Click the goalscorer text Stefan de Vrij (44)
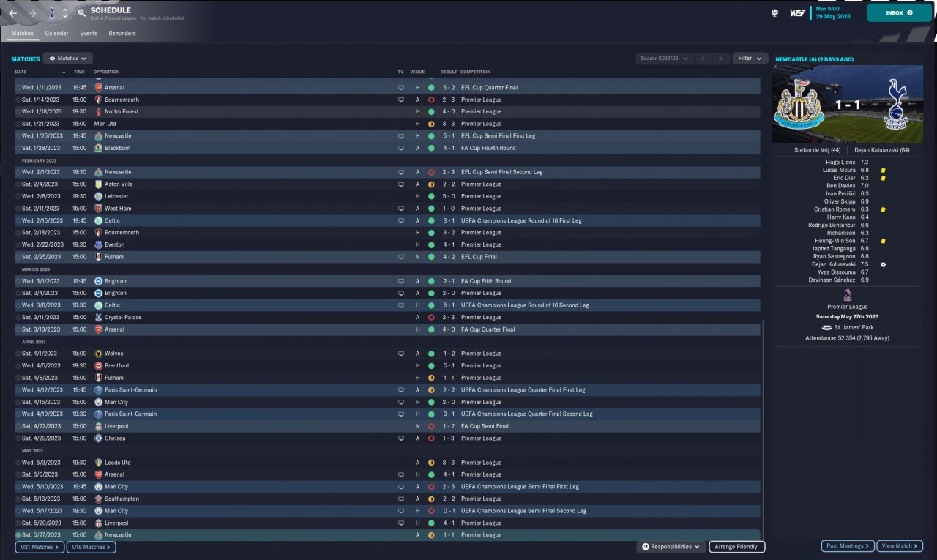 [819, 150]
